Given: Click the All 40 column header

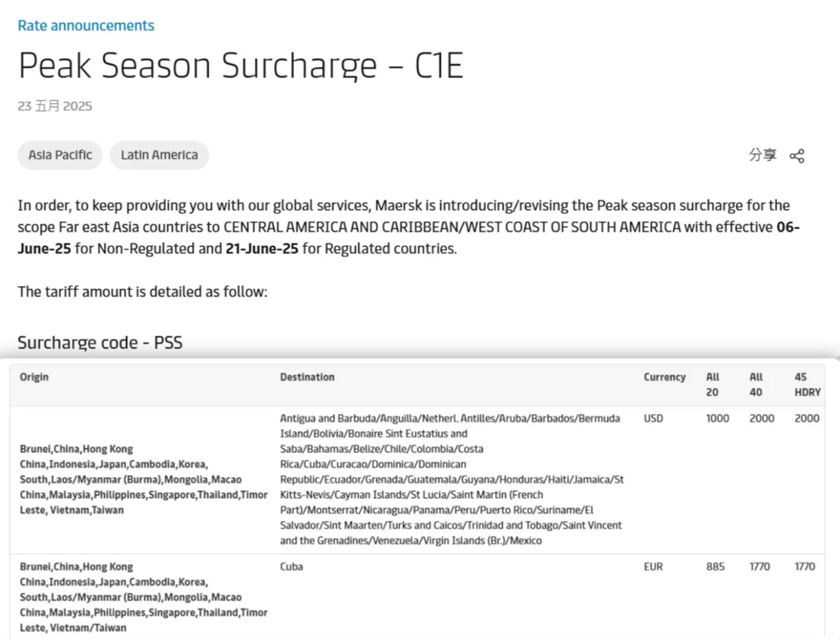Looking at the screenshot, I should [x=756, y=384].
